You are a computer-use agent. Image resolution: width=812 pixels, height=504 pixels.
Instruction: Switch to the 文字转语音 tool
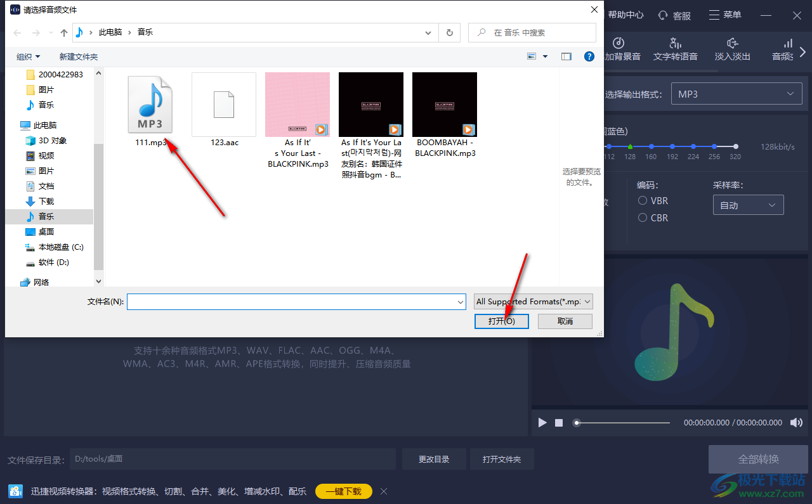click(676, 49)
